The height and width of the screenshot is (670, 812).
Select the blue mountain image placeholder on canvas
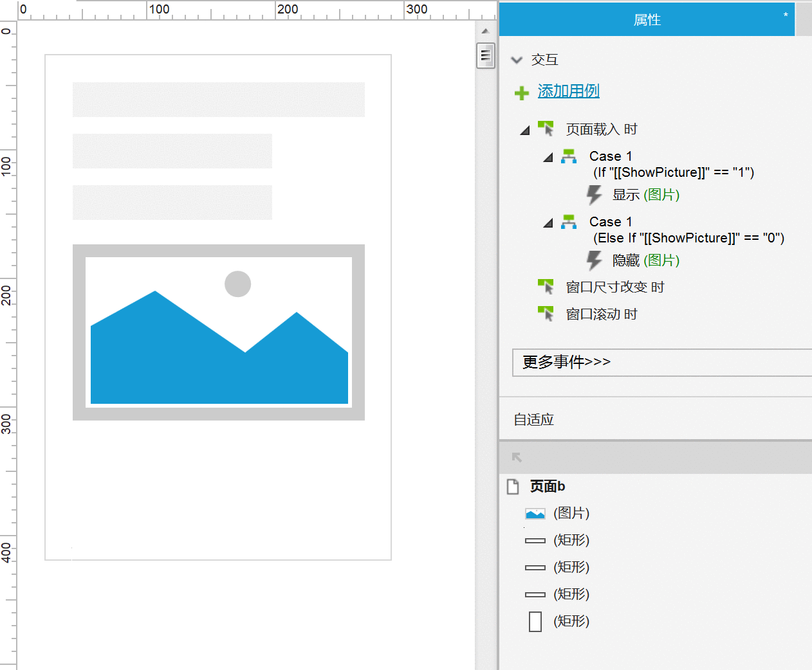219,332
